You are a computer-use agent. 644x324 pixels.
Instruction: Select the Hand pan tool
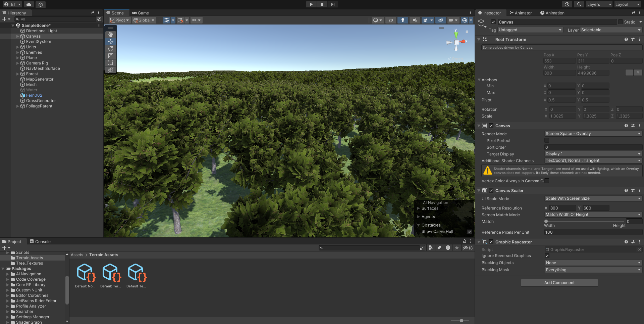tap(111, 34)
